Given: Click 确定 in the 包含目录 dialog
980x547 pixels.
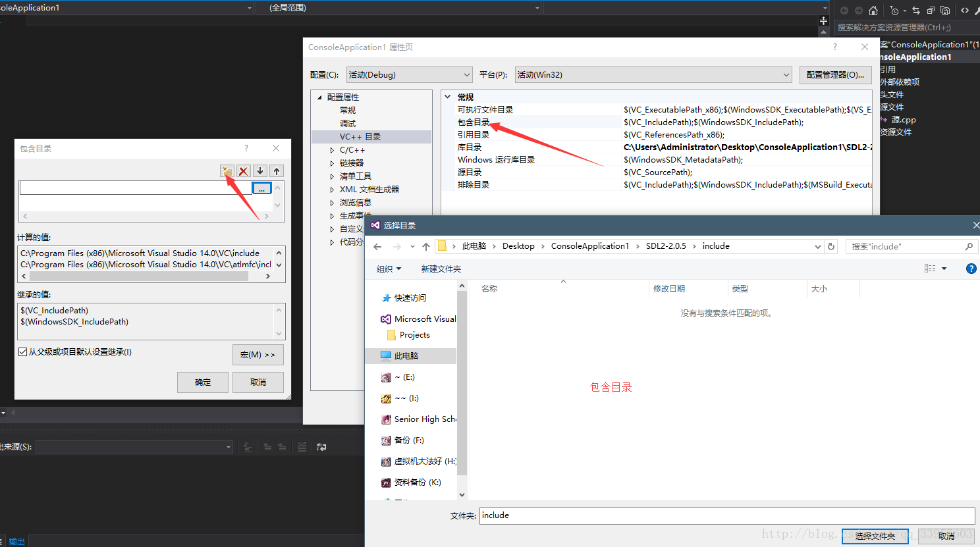Looking at the screenshot, I should [203, 382].
